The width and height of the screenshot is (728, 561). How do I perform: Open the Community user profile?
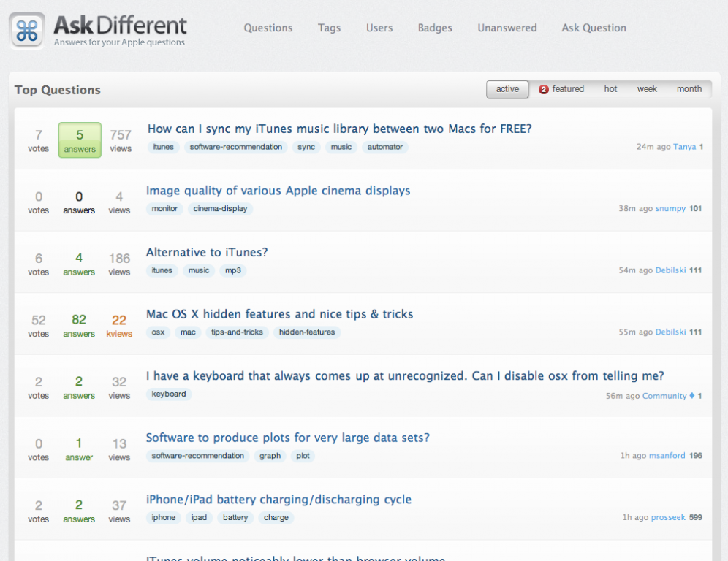click(664, 396)
